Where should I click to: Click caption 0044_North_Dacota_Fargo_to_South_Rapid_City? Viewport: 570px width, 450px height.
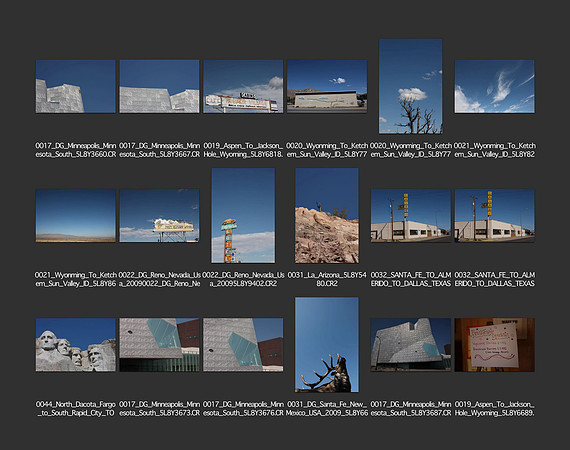click(76, 409)
